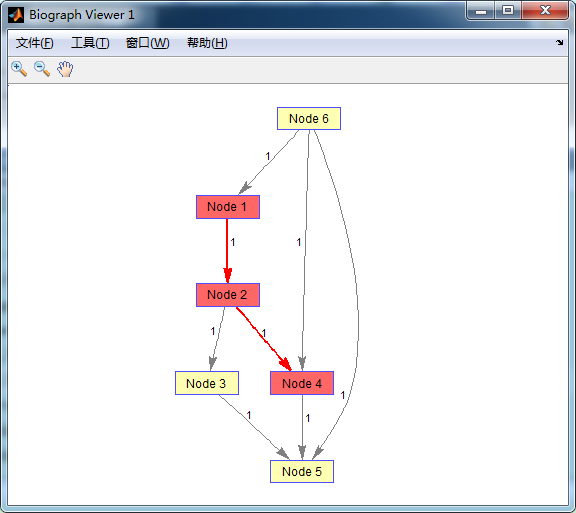The height and width of the screenshot is (513, 576).
Task: Open the 文件(F) menu
Action: tap(35, 43)
